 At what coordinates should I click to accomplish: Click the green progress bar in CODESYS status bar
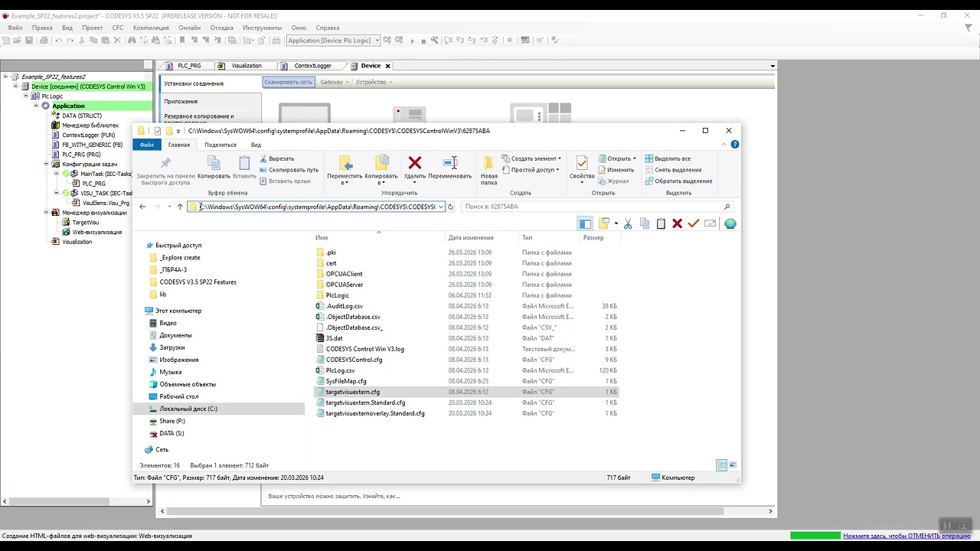[815, 536]
